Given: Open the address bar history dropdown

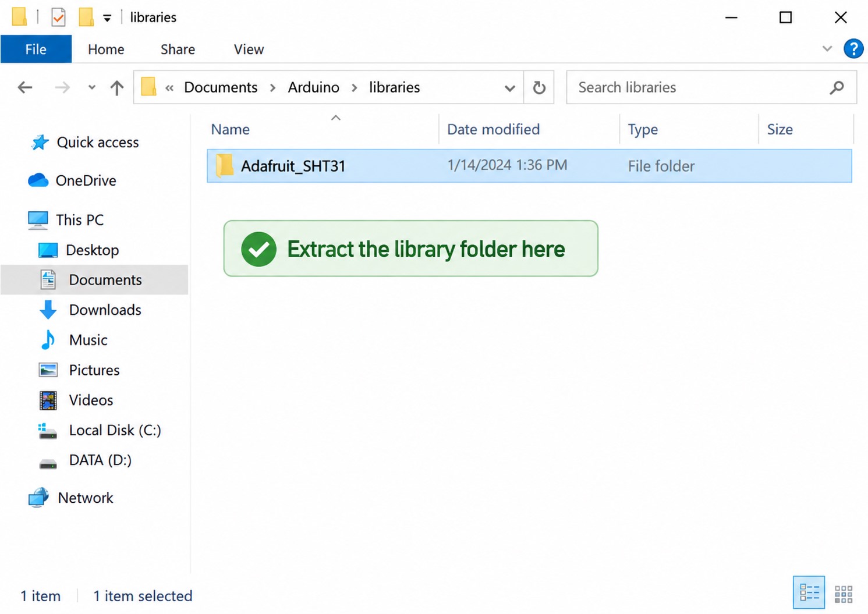Looking at the screenshot, I should [x=509, y=88].
